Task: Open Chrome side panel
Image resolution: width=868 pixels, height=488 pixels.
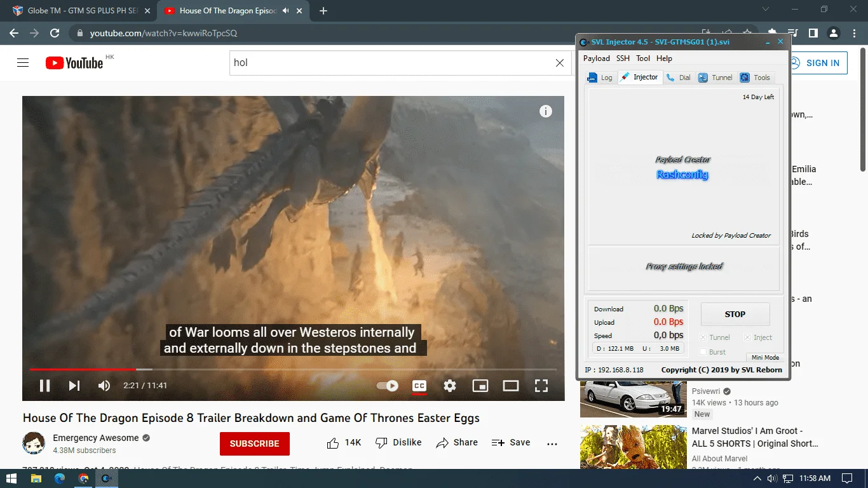Action: [813, 33]
